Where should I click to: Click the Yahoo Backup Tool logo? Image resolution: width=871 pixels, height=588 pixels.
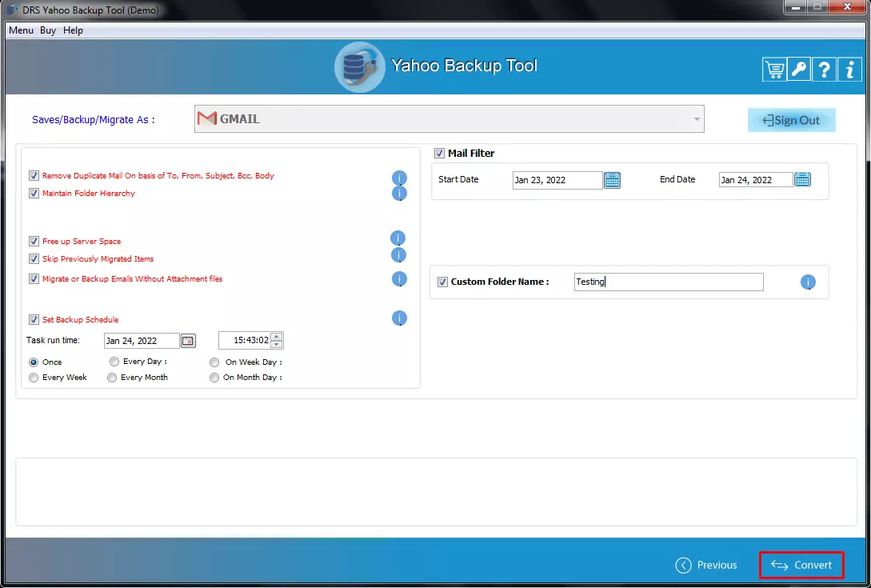(359, 67)
